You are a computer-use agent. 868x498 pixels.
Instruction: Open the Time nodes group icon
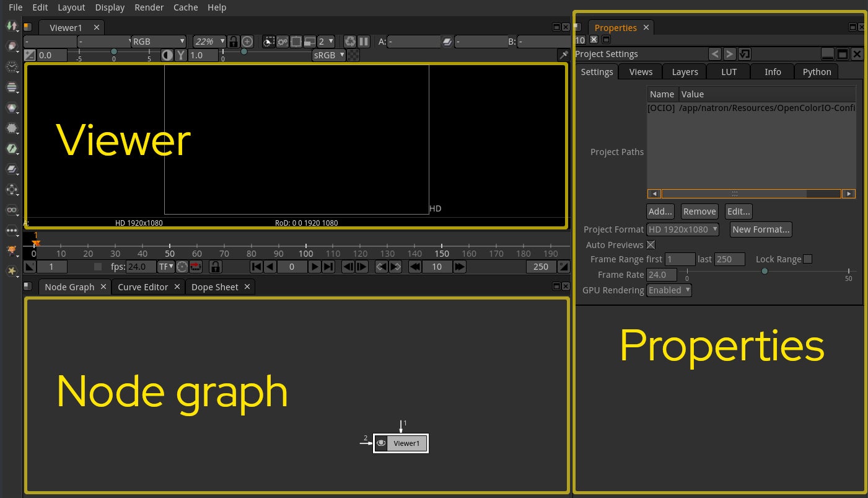12,66
